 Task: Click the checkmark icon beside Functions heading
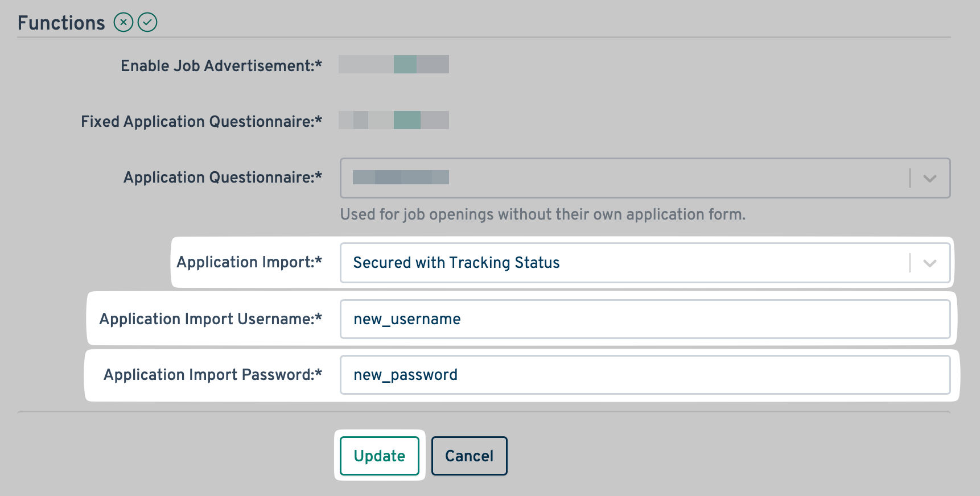[x=147, y=23]
